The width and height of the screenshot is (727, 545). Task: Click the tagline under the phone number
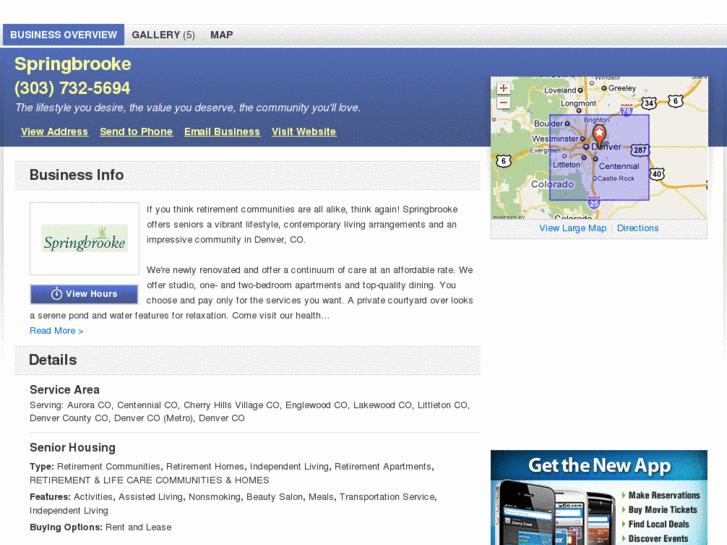tap(188, 108)
